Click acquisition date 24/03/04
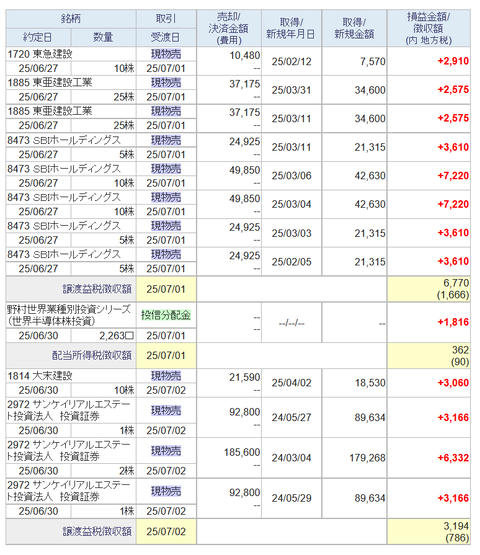The width and height of the screenshot is (480, 555). tap(291, 458)
